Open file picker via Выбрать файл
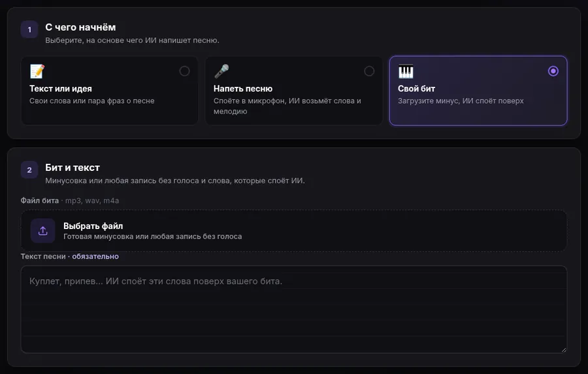The width and height of the screenshot is (588, 374). [293, 231]
